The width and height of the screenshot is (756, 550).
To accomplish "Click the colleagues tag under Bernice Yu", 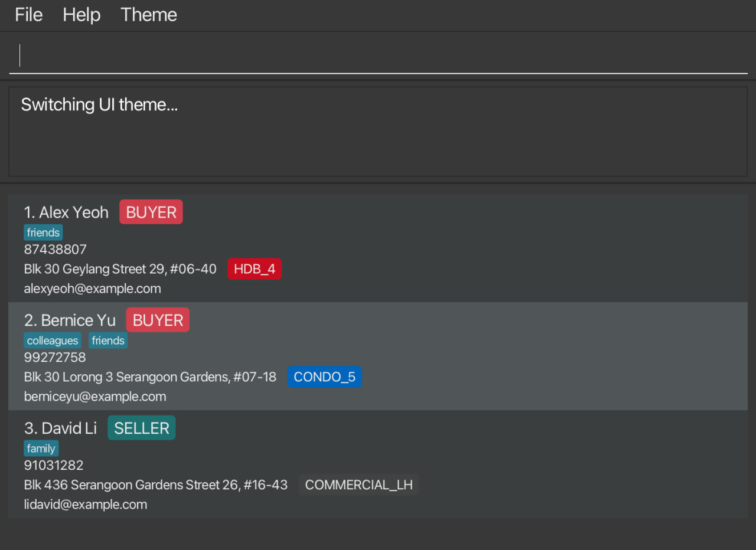I will (x=53, y=341).
